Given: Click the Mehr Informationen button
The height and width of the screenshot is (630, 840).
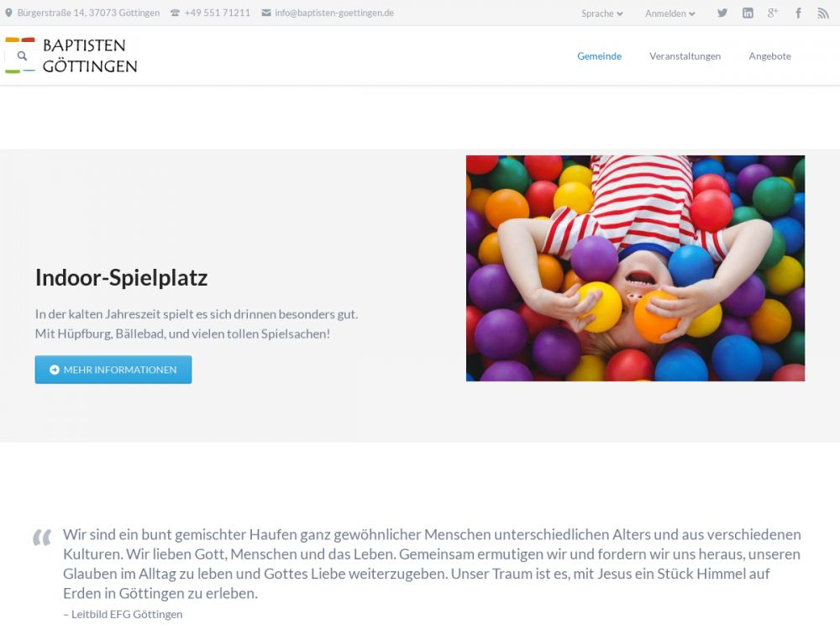Looking at the screenshot, I should click(113, 370).
